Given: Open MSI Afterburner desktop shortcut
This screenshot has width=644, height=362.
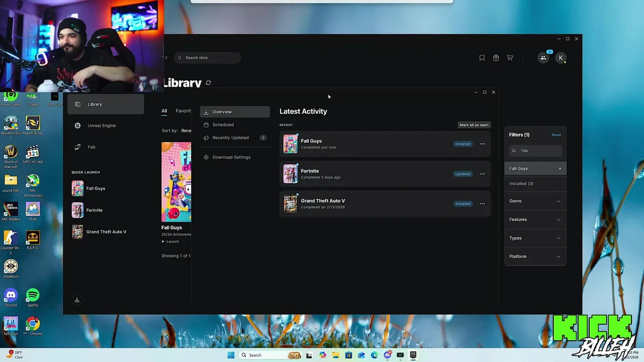Looking at the screenshot, I should [33, 186].
